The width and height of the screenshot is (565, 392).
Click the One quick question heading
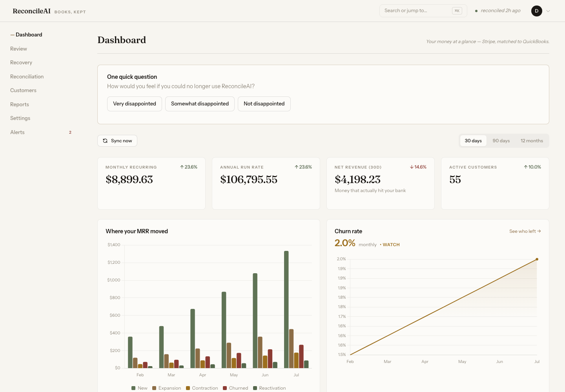pyautogui.click(x=132, y=77)
